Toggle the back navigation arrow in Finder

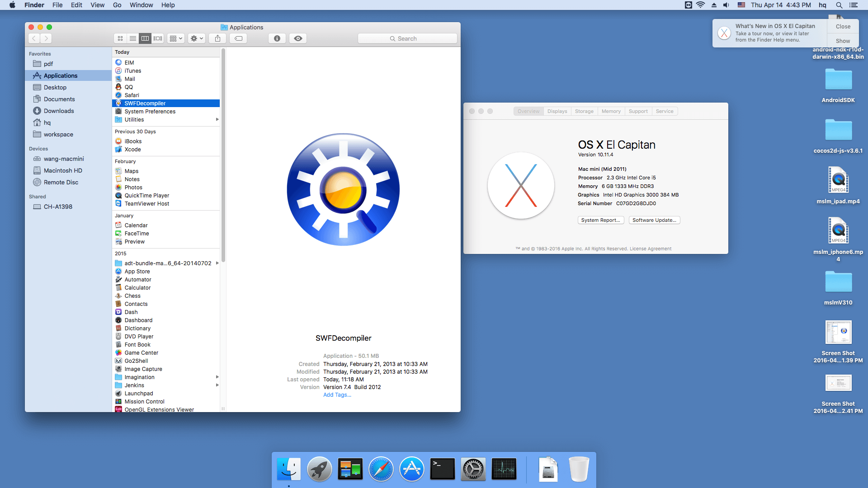tap(34, 38)
